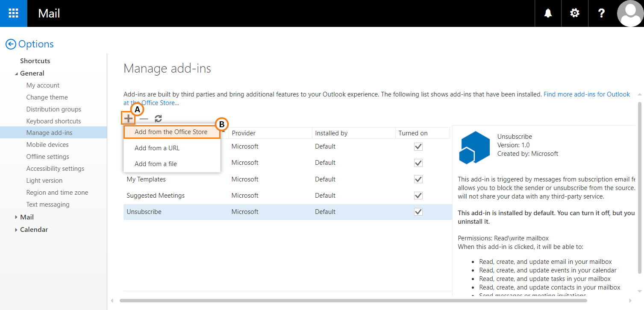Refresh the add-ins list

(158, 119)
